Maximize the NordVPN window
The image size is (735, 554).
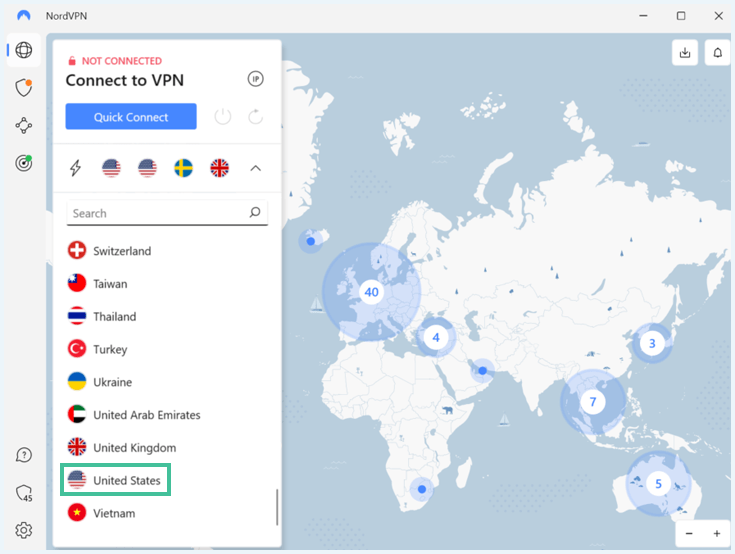681,15
